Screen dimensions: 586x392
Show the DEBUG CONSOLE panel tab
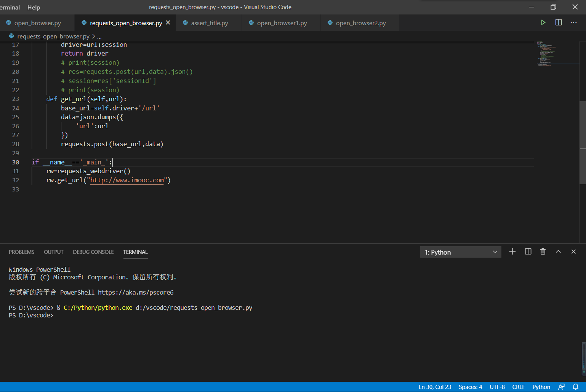(x=93, y=252)
